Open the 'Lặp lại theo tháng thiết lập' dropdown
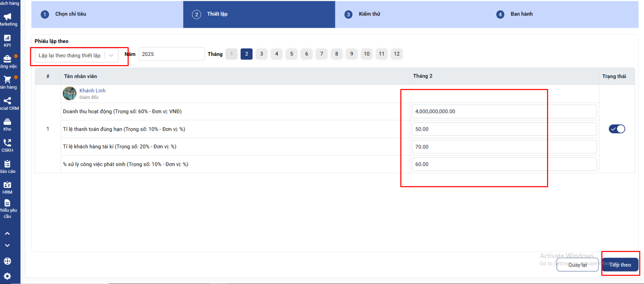The image size is (644, 284). pyautogui.click(x=76, y=56)
